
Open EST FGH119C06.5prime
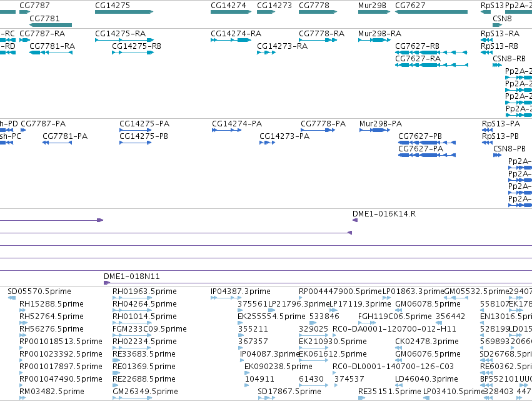[395, 317]
